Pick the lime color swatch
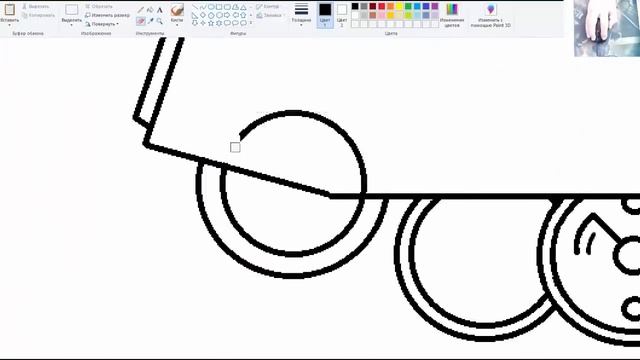This screenshot has width=640, height=360. [x=408, y=15]
